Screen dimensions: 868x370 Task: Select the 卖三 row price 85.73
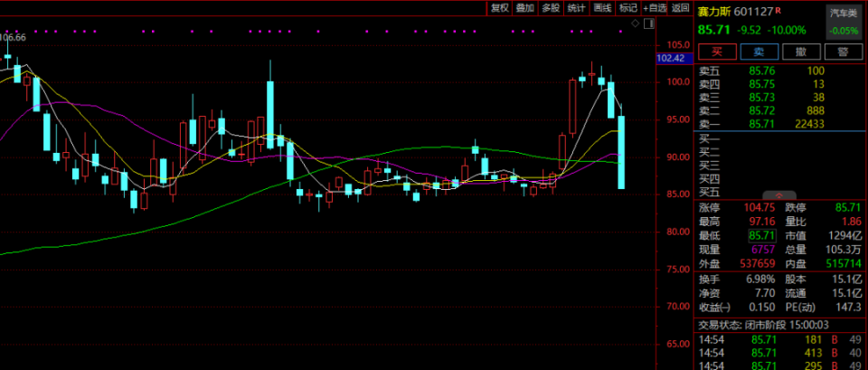point(761,98)
